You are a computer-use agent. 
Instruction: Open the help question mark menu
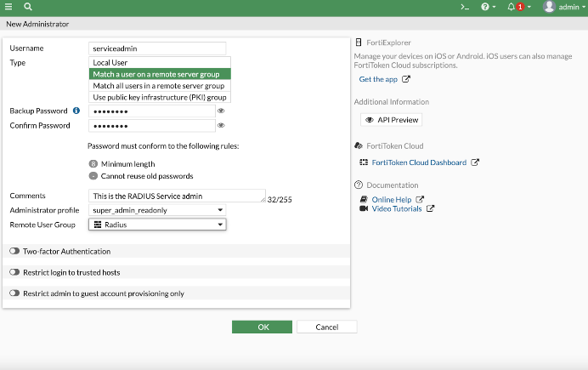coord(487,7)
